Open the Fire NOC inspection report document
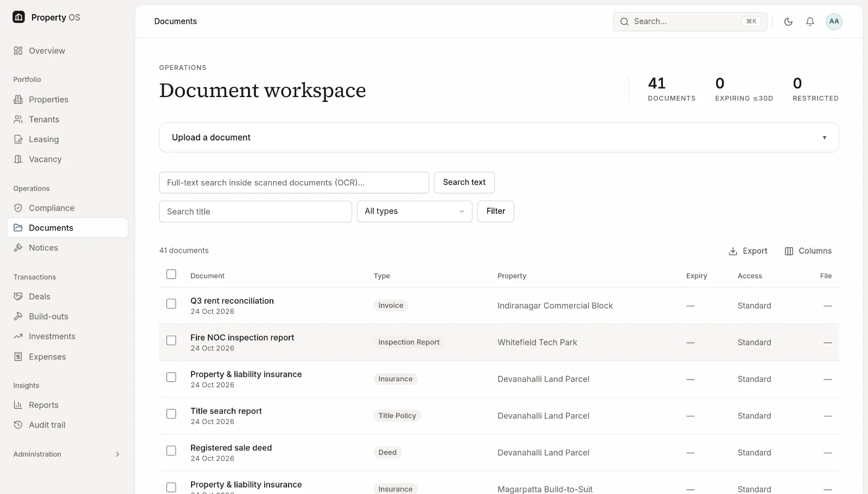Screen dimensions: 868x494 click(x=242, y=337)
